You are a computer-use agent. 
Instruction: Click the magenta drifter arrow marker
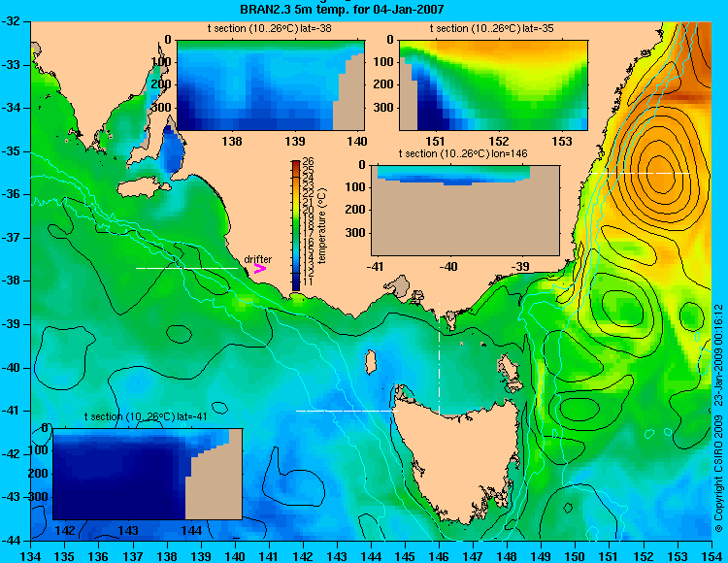(259, 268)
